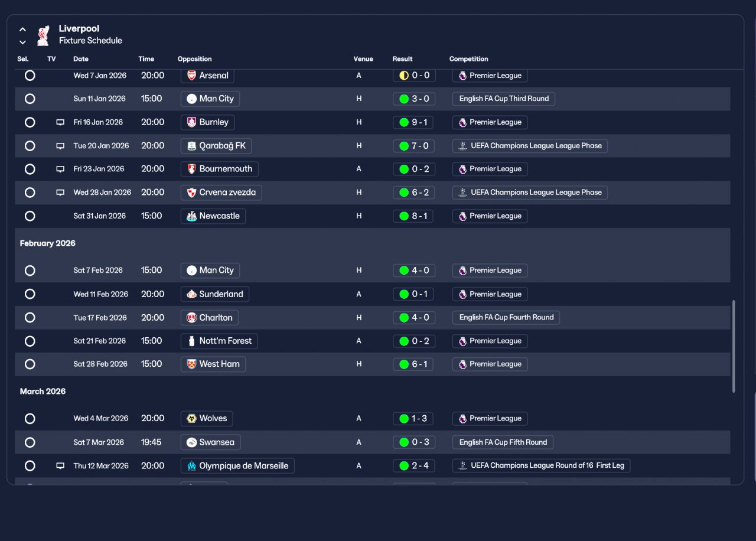Viewport: 756px width, 541px height.
Task: Select the Bournemouth fixture radio button
Action: click(30, 169)
